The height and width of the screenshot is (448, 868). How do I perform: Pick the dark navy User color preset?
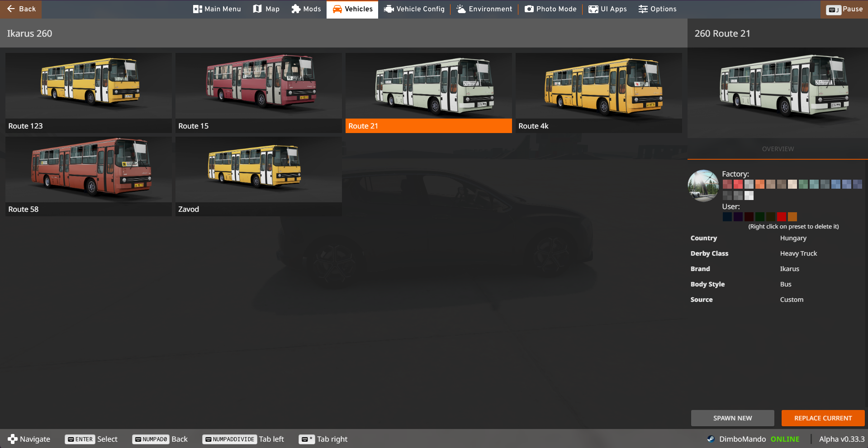click(727, 217)
